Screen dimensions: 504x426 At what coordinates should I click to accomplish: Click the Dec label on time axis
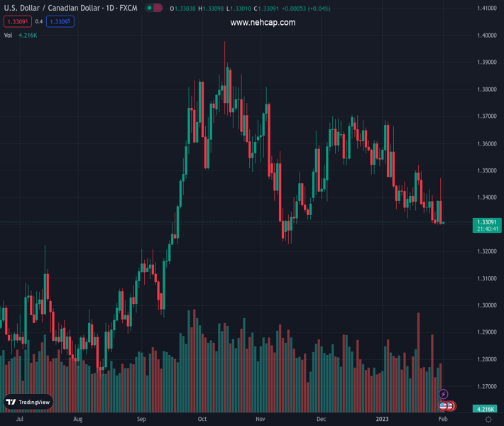click(322, 420)
